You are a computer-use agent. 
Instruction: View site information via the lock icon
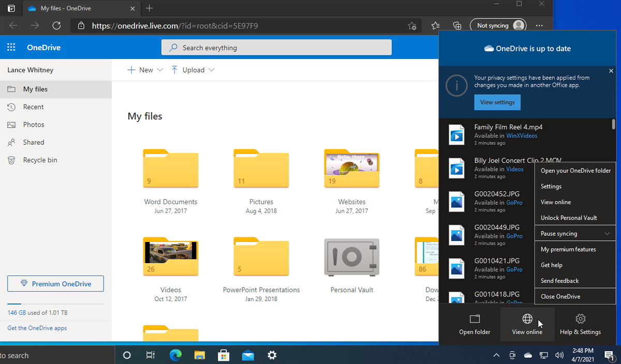(x=81, y=25)
